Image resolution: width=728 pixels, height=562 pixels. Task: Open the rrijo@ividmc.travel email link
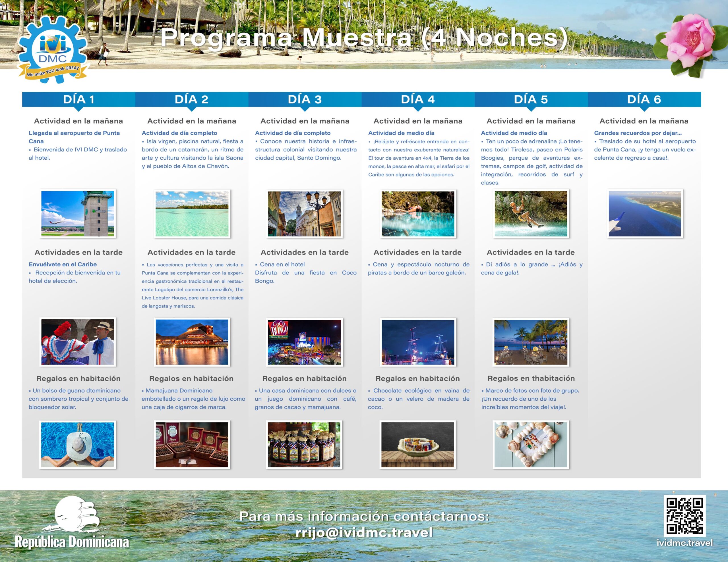coord(364,532)
